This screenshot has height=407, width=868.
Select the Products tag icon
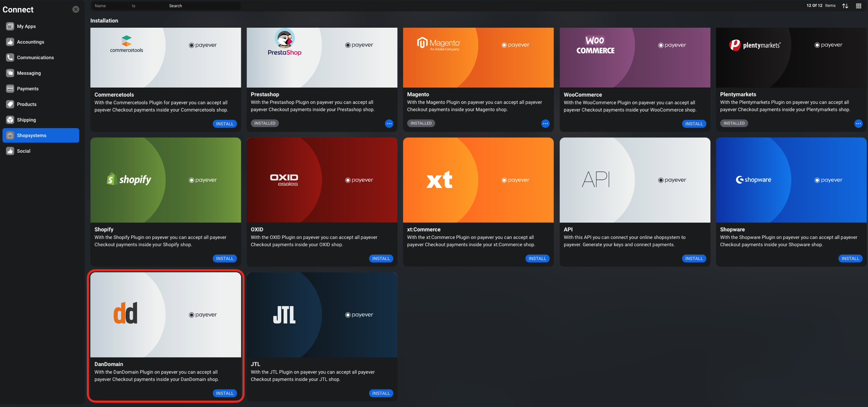(x=10, y=104)
